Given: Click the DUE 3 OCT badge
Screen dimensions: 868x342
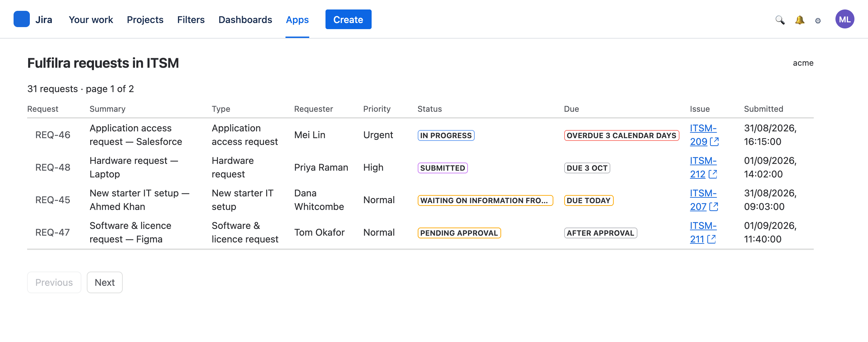Looking at the screenshot, I should pyautogui.click(x=587, y=168).
